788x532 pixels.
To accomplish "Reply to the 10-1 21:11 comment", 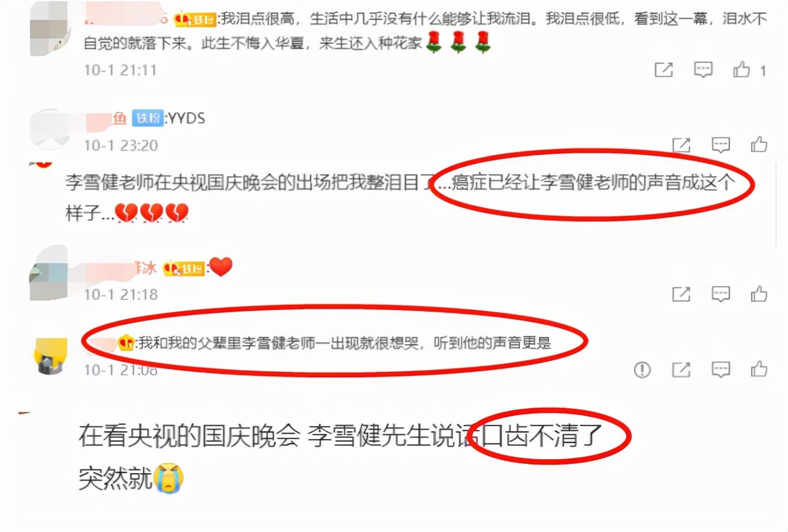I will click(703, 70).
